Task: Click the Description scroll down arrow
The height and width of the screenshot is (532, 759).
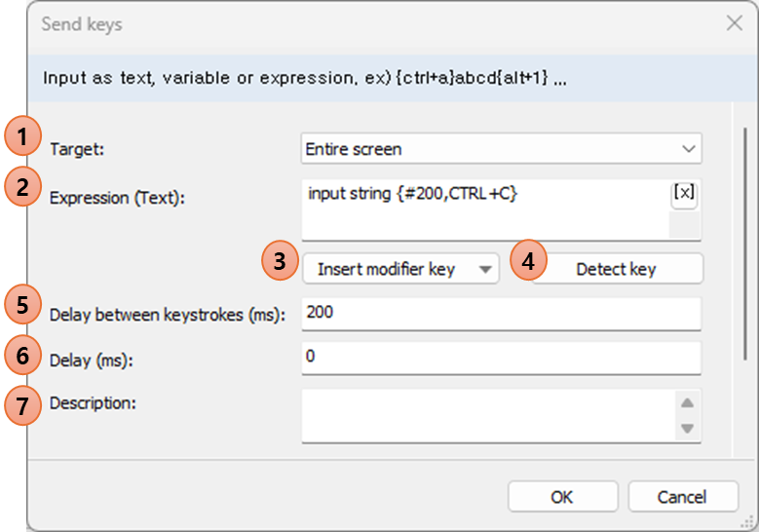Action: 687,428
